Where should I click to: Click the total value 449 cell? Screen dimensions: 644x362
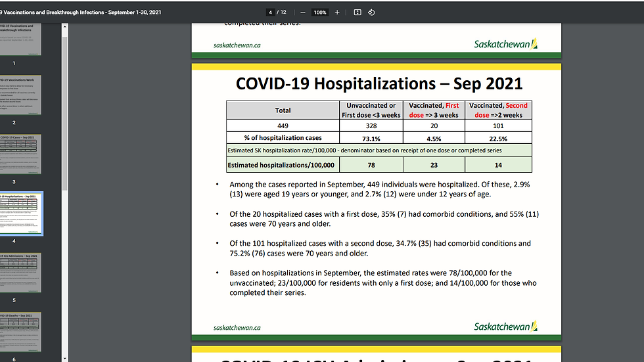pos(283,125)
